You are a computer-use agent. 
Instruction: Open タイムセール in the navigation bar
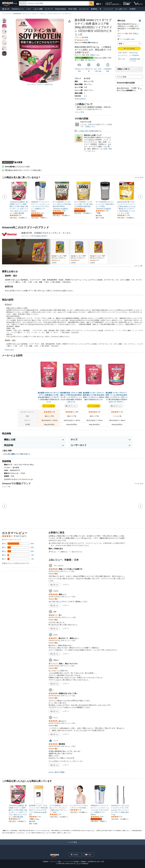point(84,9)
